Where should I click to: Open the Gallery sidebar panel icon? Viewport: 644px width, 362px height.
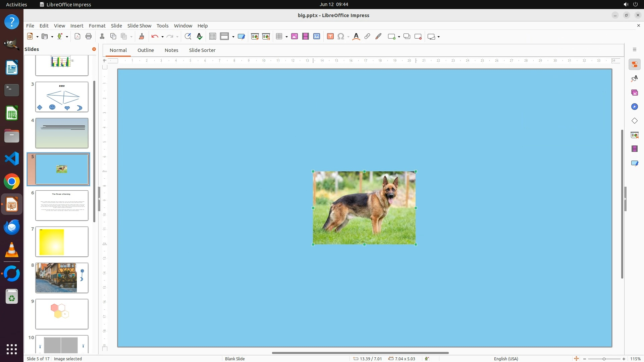pyautogui.click(x=634, y=93)
